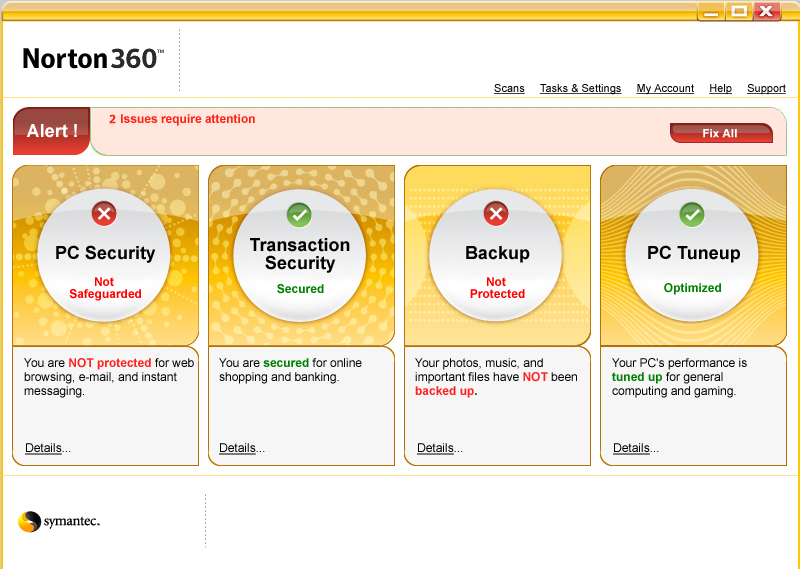Open Details for Transaction Security
The height and width of the screenshot is (569, 800).
(242, 448)
